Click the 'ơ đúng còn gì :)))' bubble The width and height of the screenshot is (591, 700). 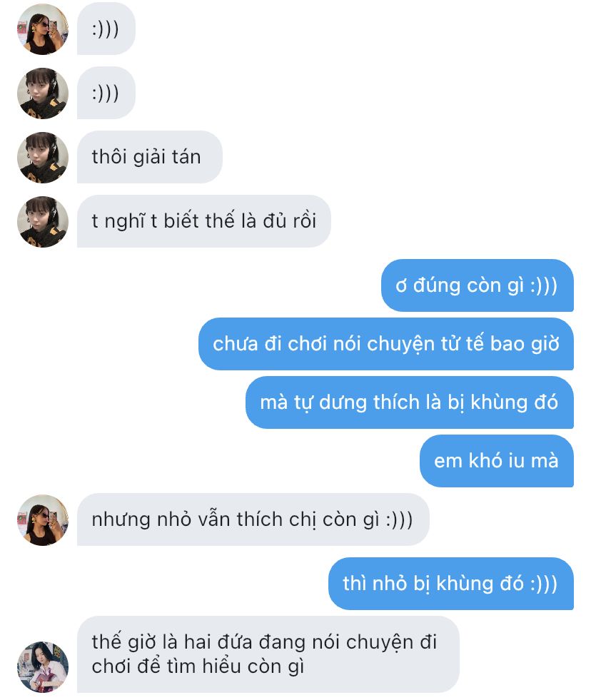click(477, 285)
